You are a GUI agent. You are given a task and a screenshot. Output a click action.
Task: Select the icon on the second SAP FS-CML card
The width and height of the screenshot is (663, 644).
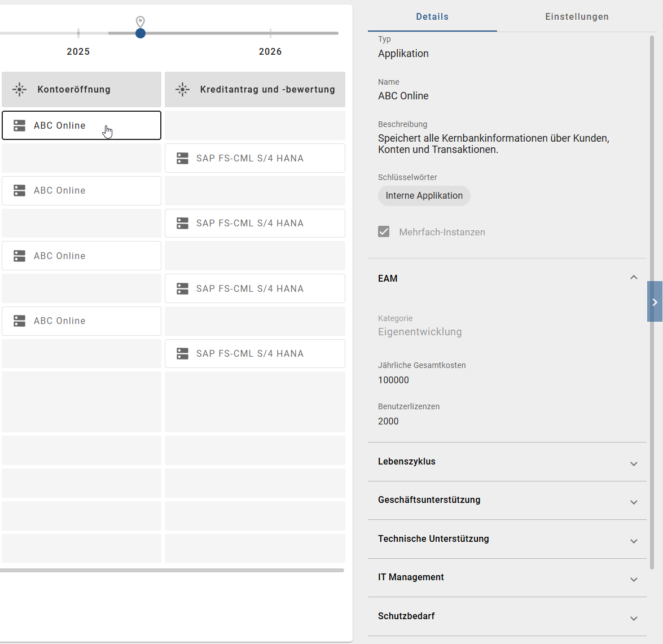182,223
